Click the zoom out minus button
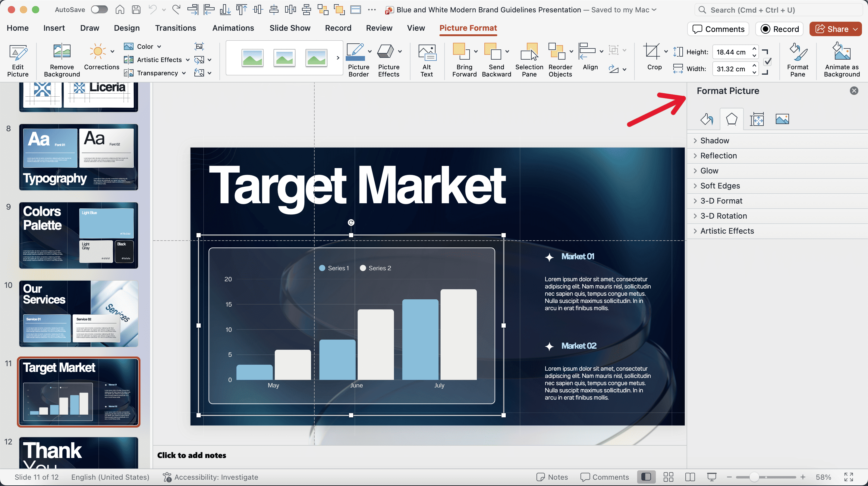 click(x=729, y=477)
